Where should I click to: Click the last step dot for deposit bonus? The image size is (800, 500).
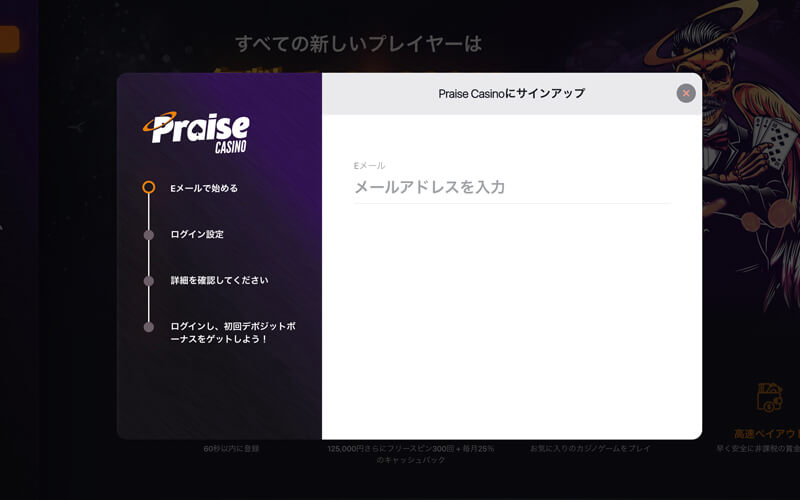coord(148,327)
